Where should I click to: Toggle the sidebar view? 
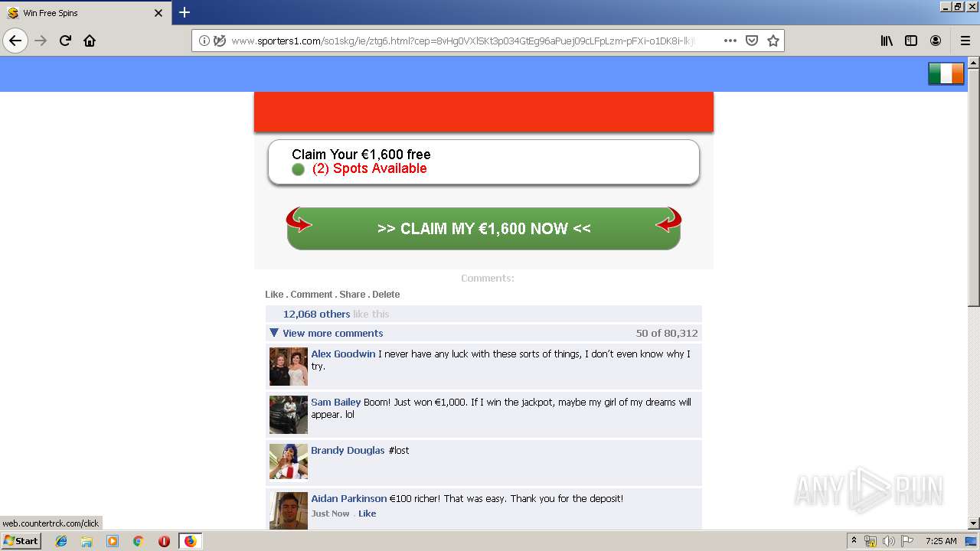[911, 41]
